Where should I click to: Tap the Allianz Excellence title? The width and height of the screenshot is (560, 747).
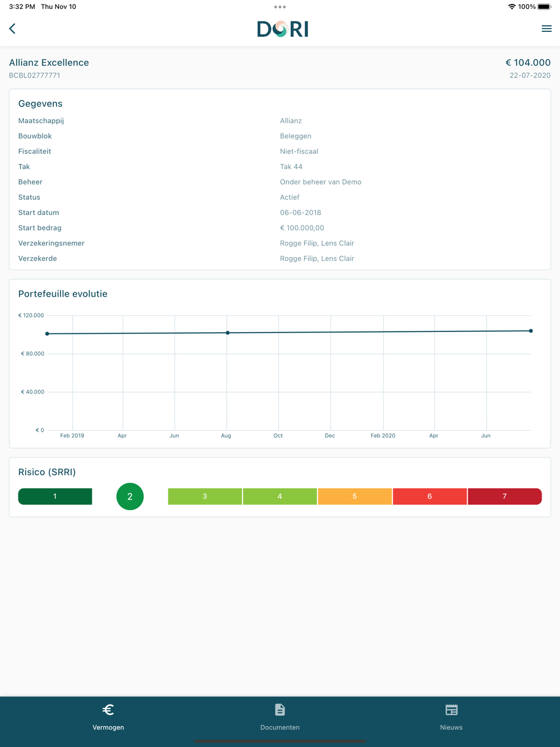click(49, 63)
